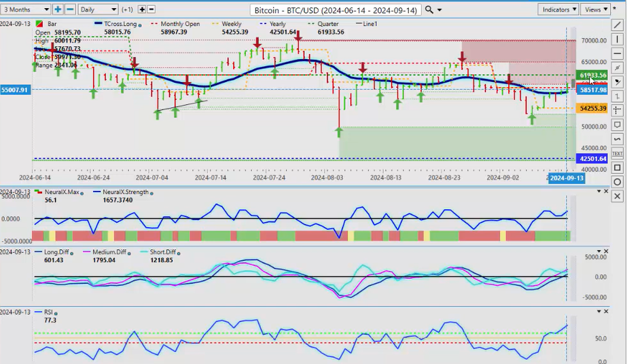Viewport: 627px width, 364px height.
Task: Select the stepped retracement line tool
Action: click(617, 96)
